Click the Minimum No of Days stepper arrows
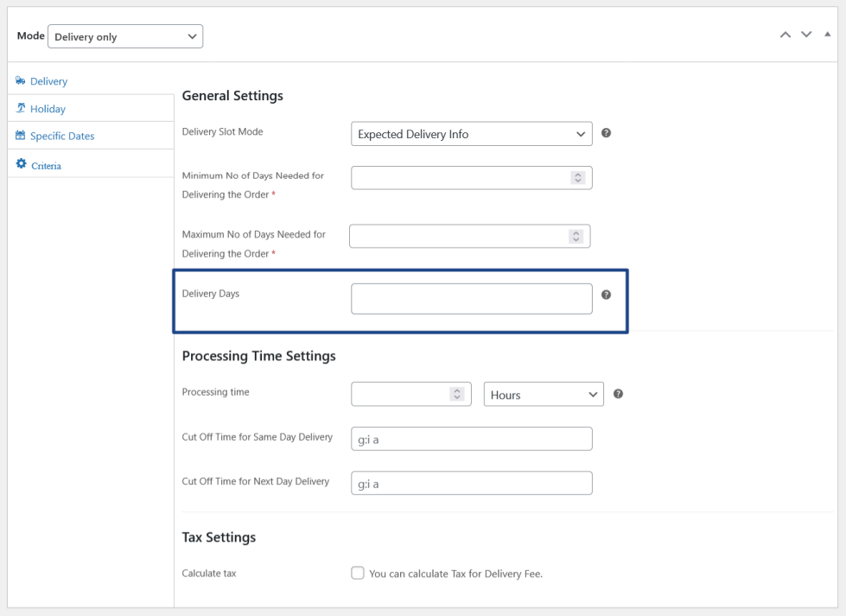 [578, 177]
